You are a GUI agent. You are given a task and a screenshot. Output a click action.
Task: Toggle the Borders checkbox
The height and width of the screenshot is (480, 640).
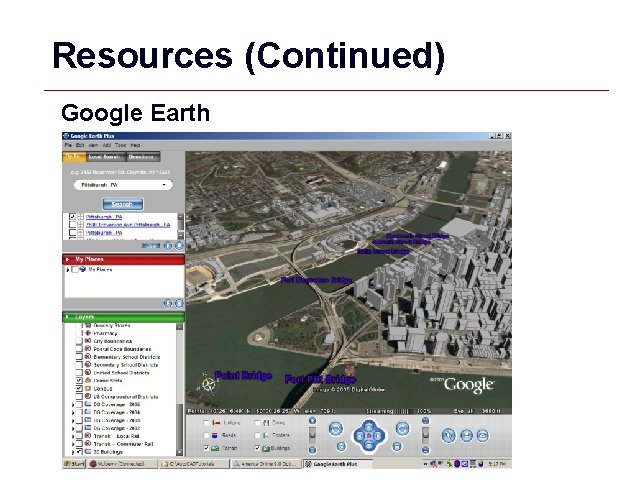click(257, 436)
